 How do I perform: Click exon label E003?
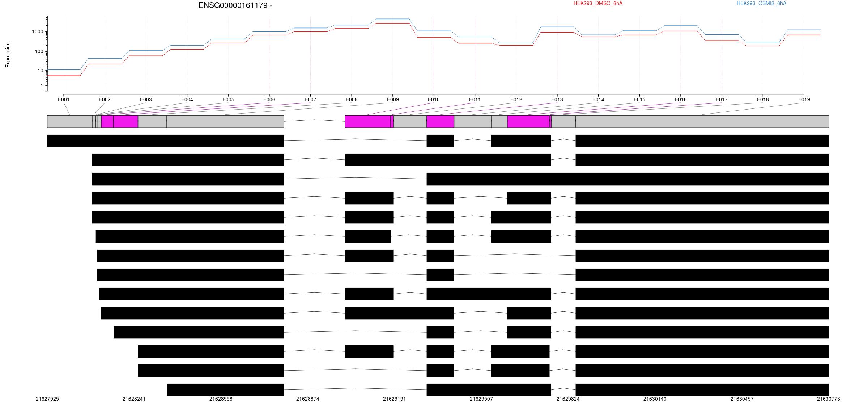(146, 99)
